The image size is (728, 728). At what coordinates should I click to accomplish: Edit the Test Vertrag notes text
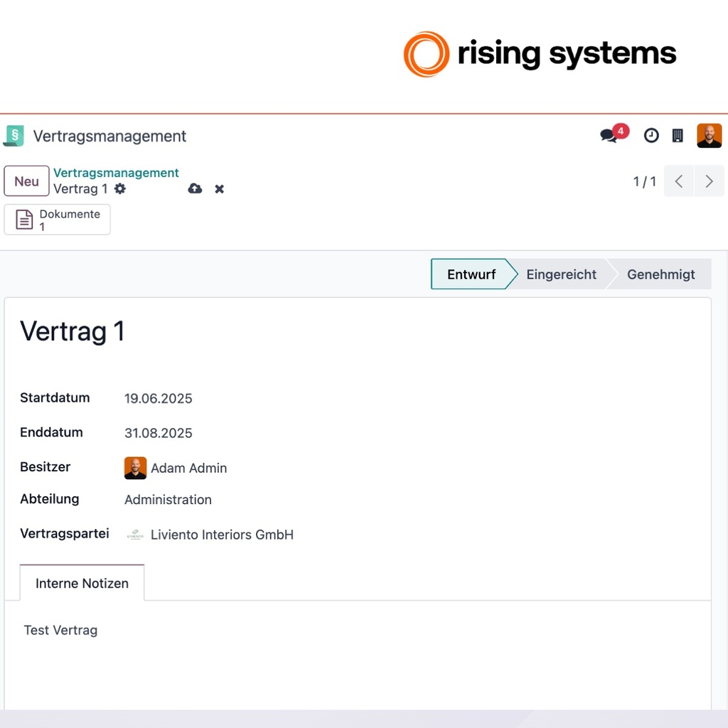[x=61, y=630]
